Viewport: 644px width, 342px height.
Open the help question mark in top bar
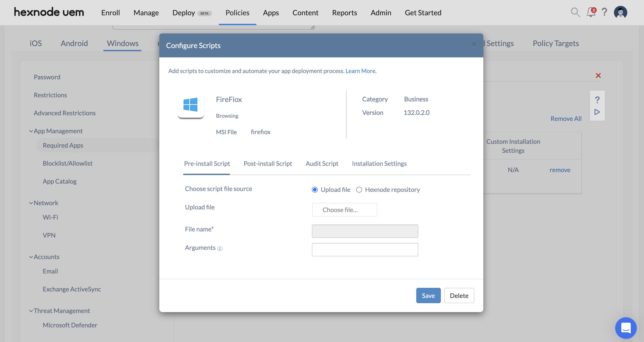(x=604, y=12)
